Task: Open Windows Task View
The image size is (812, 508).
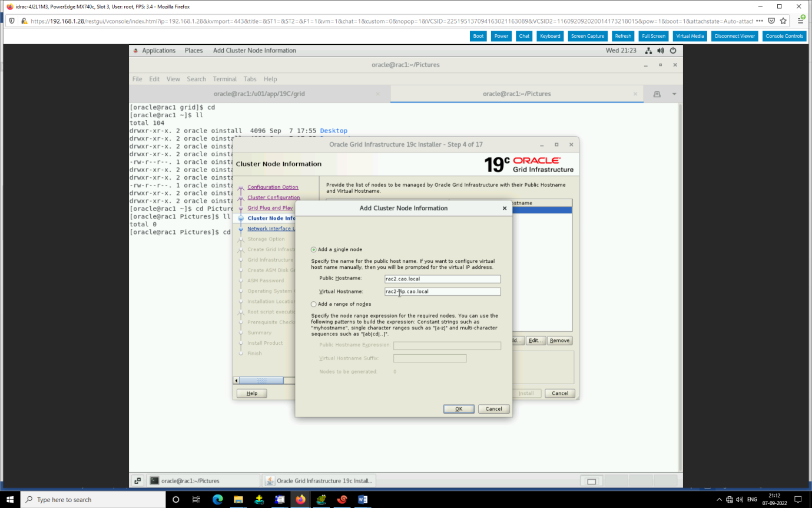Action: point(196,499)
